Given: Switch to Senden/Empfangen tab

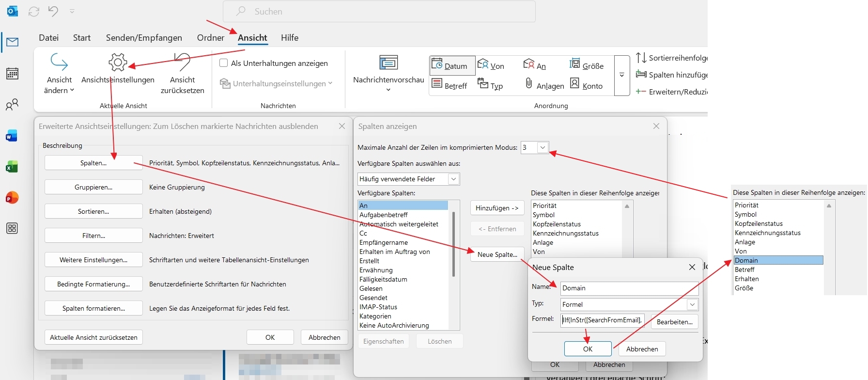Looking at the screenshot, I should (144, 38).
